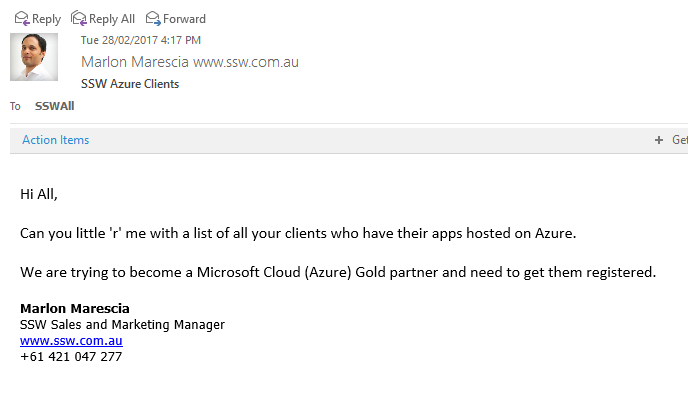Click bold Marlon Marescia in the signature

point(75,308)
